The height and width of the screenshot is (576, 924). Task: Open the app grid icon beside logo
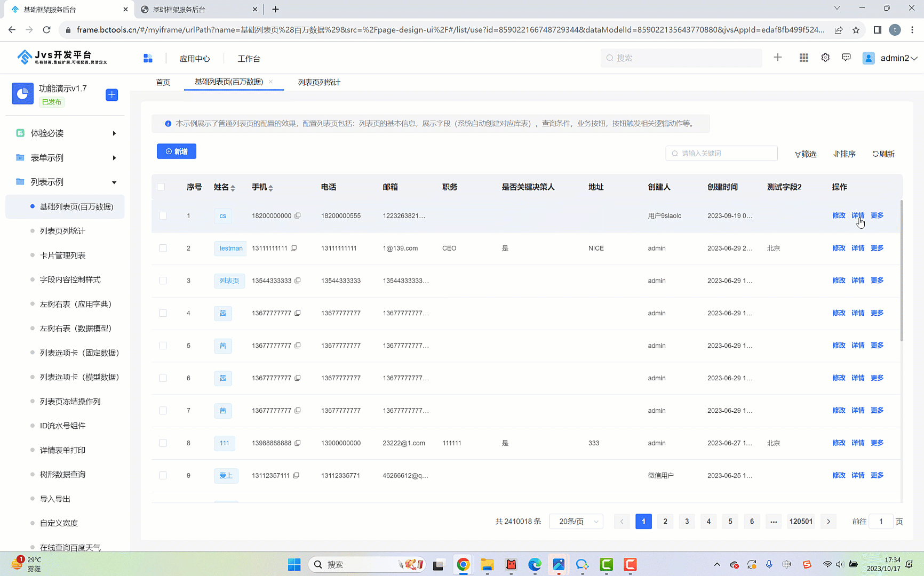[148, 58]
